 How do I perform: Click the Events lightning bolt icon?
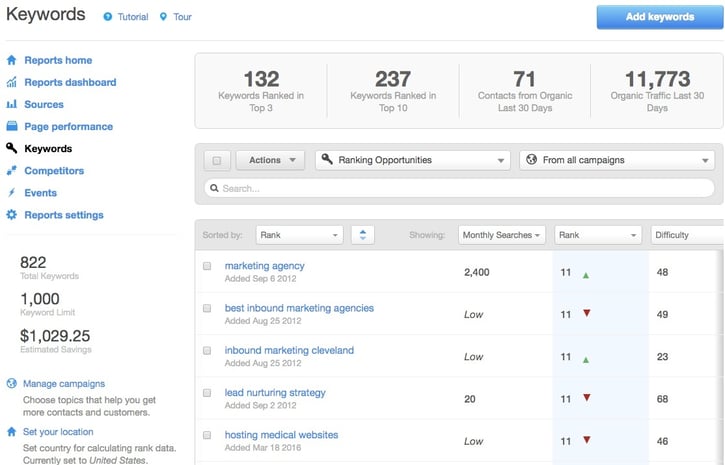[12, 193]
